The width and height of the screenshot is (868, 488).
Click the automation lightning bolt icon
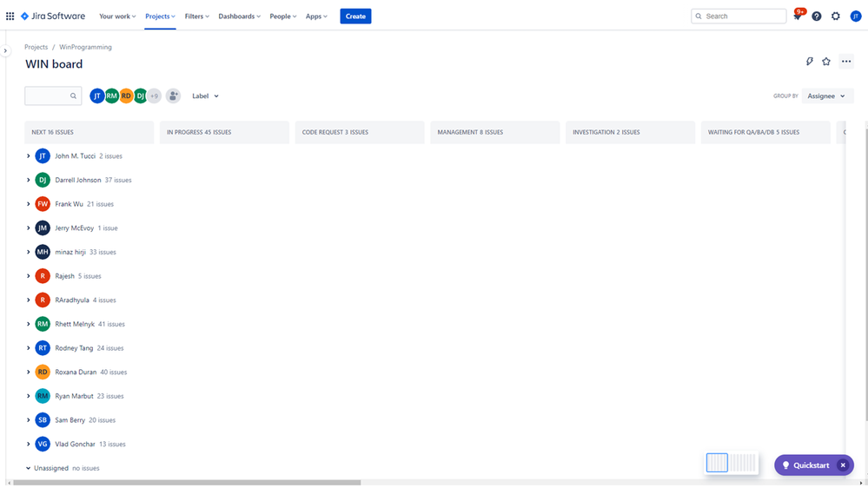tap(809, 62)
